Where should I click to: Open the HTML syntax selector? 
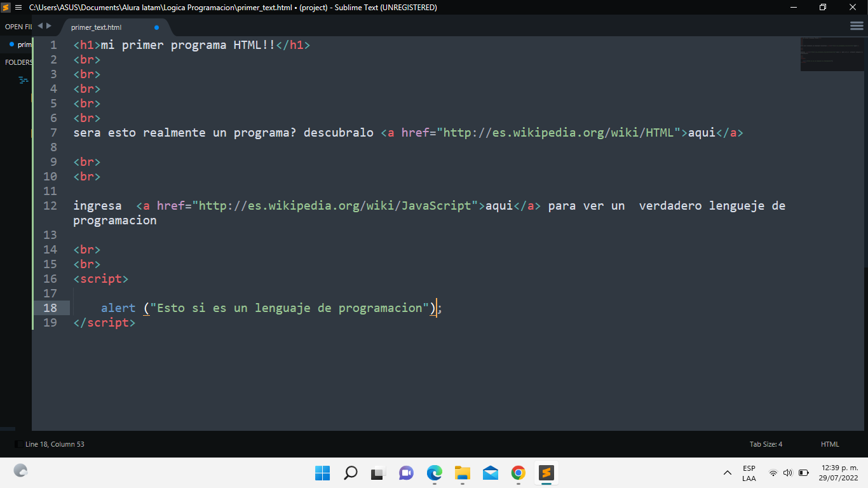(x=830, y=444)
